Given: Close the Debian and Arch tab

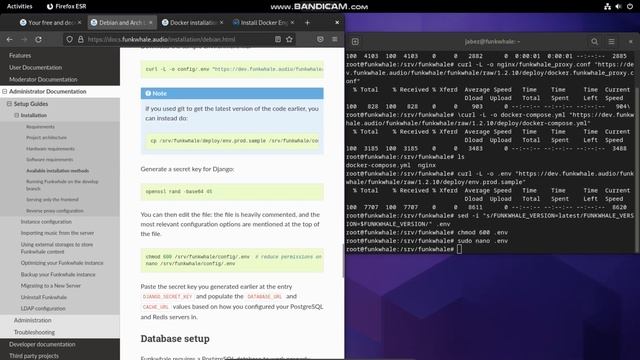Looking at the screenshot, I should (151, 22).
